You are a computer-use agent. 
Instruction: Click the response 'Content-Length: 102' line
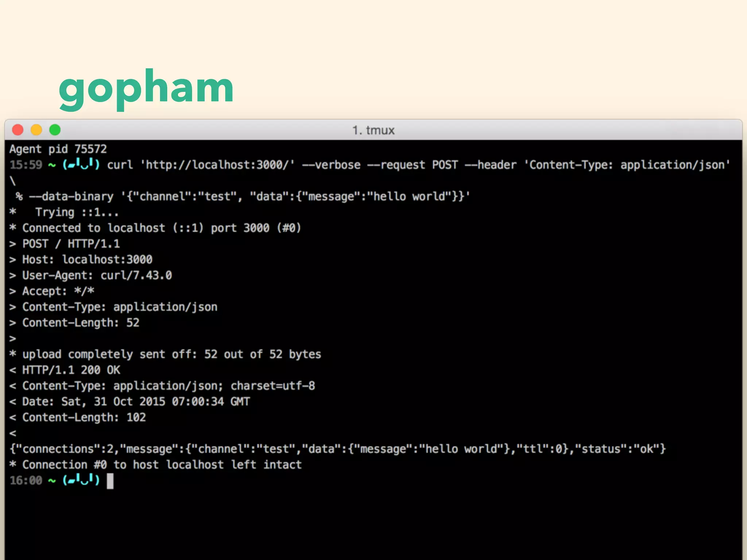78,417
